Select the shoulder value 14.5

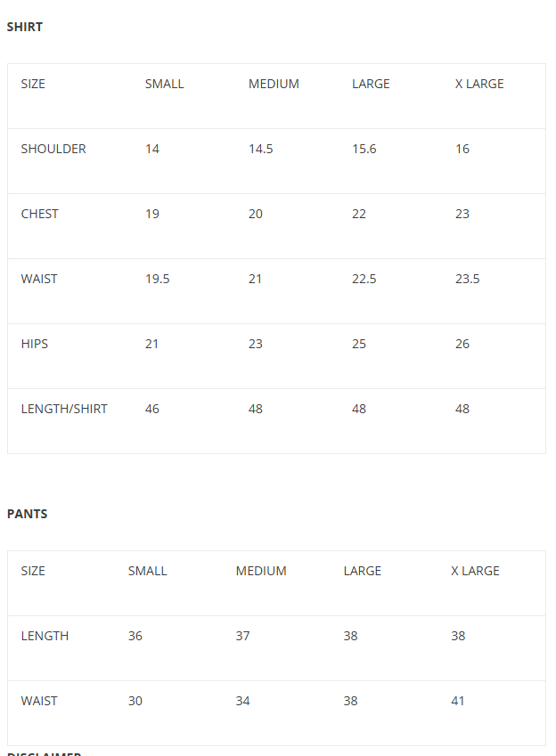(x=260, y=149)
